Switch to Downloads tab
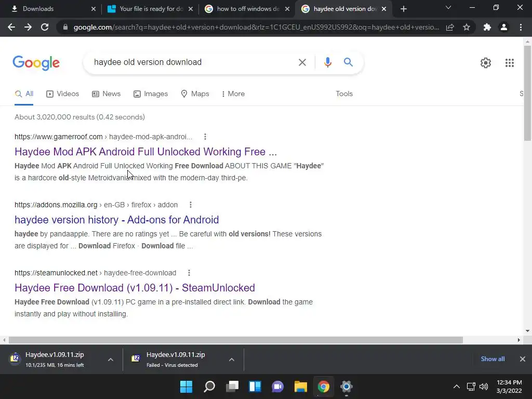 pyautogui.click(x=50, y=9)
